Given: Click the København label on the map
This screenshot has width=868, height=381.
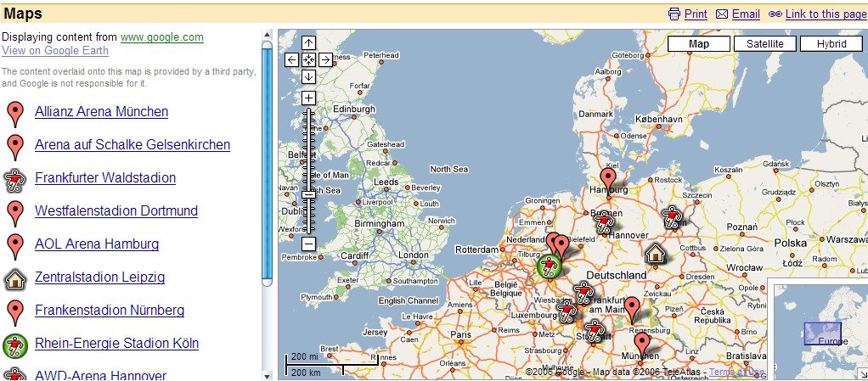Looking at the screenshot, I should point(659,119).
